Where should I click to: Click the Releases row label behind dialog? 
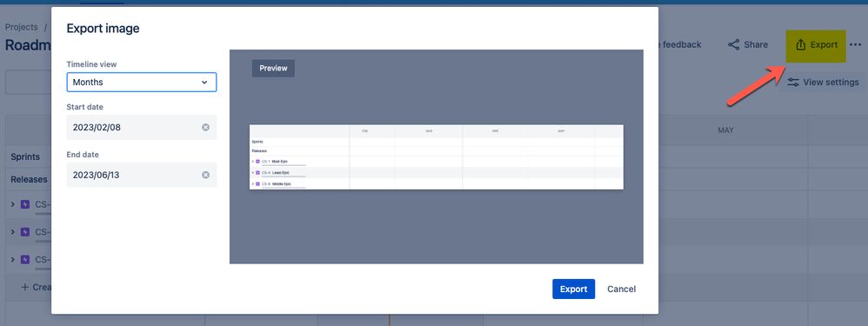tap(29, 179)
